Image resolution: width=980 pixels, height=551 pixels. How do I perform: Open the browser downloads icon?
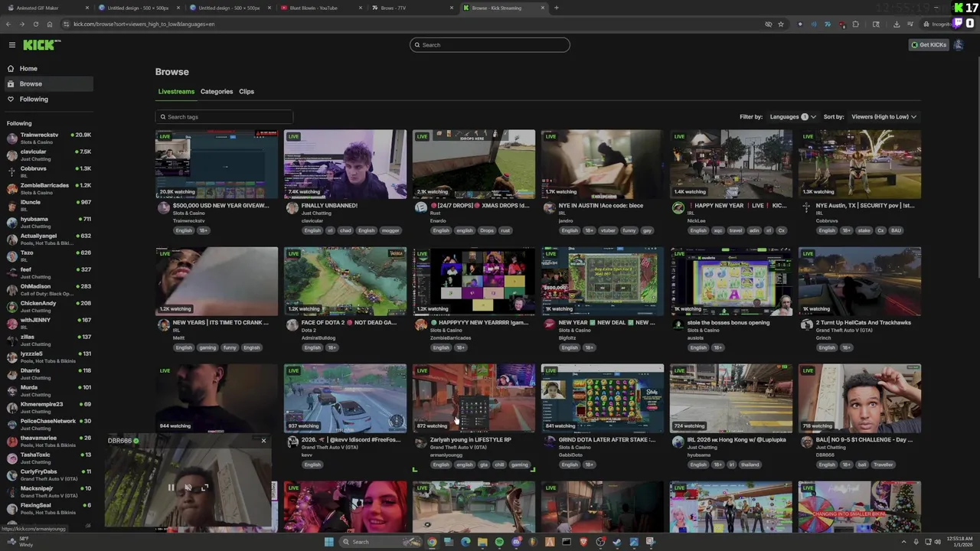[x=897, y=24]
